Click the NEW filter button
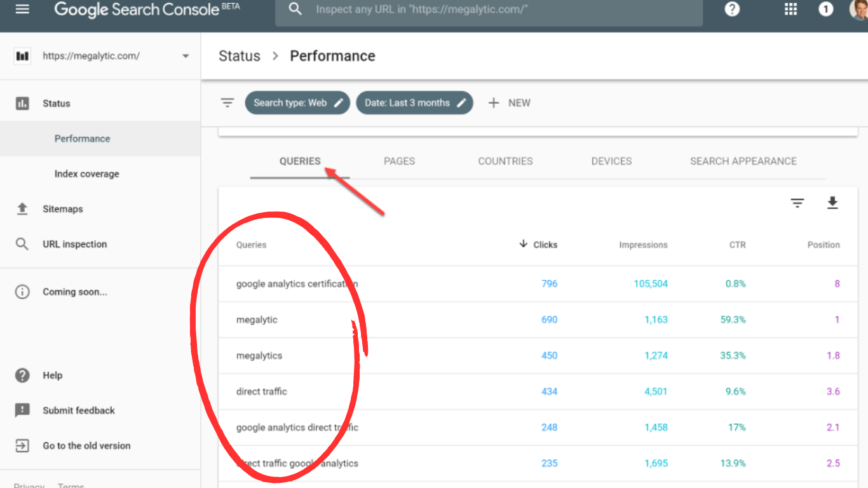Screen dimensions: 868x488 (x=509, y=103)
